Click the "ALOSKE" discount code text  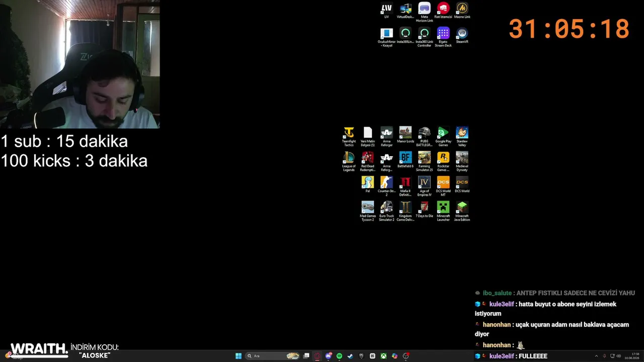pyautogui.click(x=95, y=355)
